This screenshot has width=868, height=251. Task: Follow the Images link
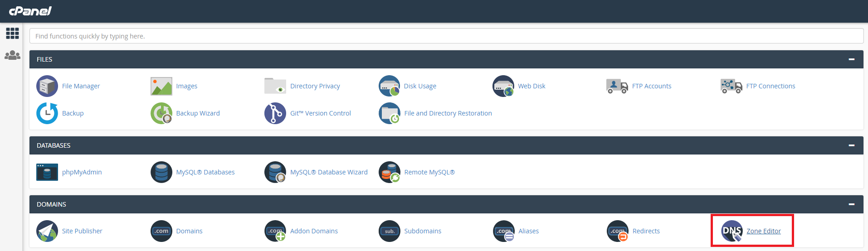(187, 86)
